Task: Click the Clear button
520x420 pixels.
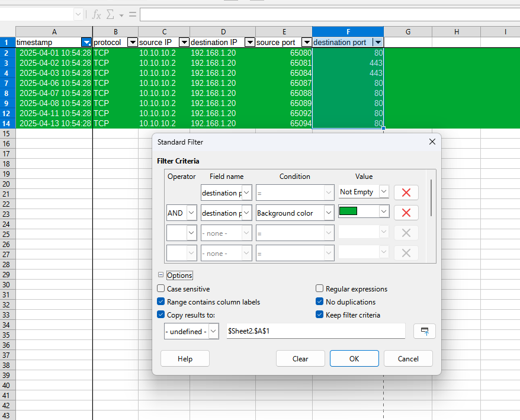Action: 300,358
